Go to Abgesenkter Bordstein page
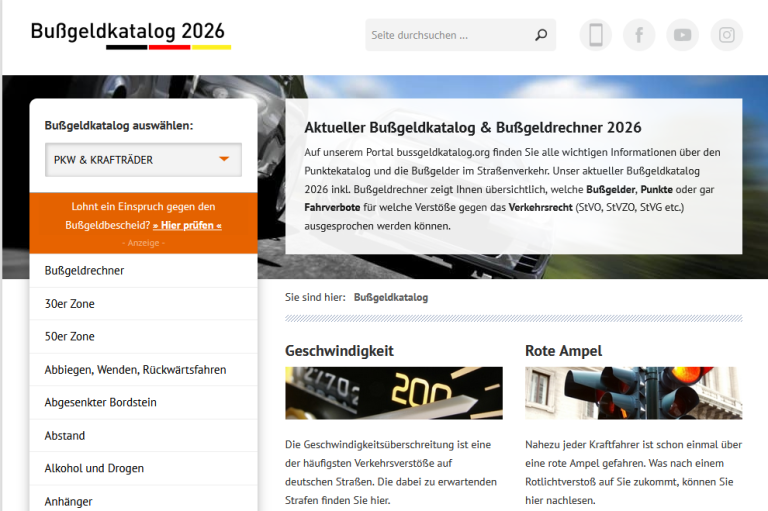 point(101,402)
